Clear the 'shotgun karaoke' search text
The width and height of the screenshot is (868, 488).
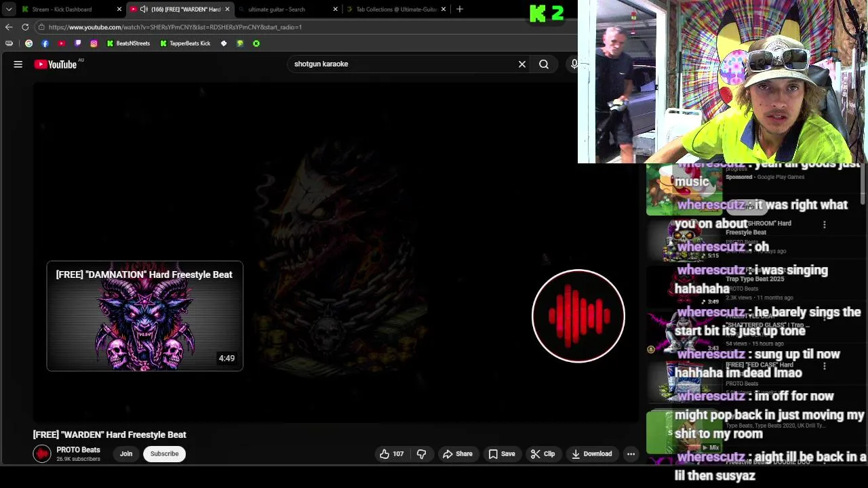[522, 64]
